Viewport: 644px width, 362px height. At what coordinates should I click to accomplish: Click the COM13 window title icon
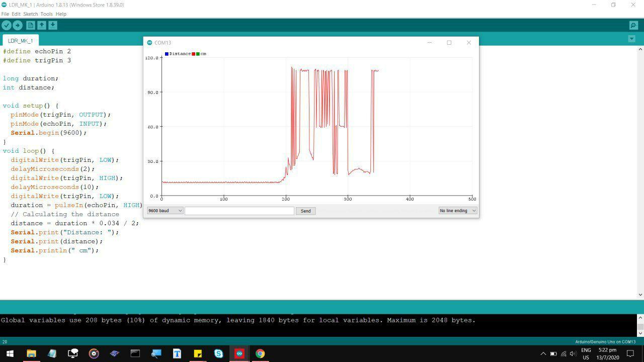[149, 43]
